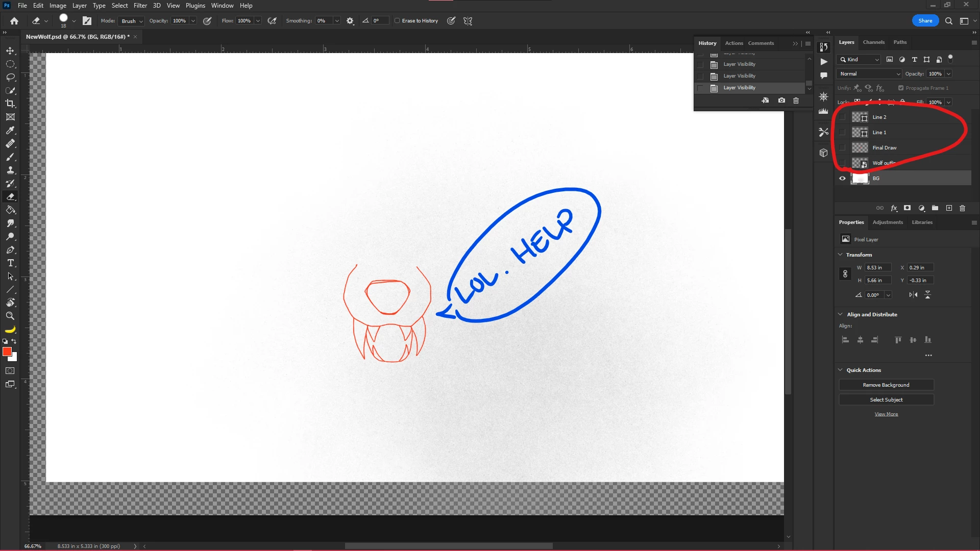980x551 pixels.
Task: Click the delete layer trash icon
Action: click(x=963, y=208)
